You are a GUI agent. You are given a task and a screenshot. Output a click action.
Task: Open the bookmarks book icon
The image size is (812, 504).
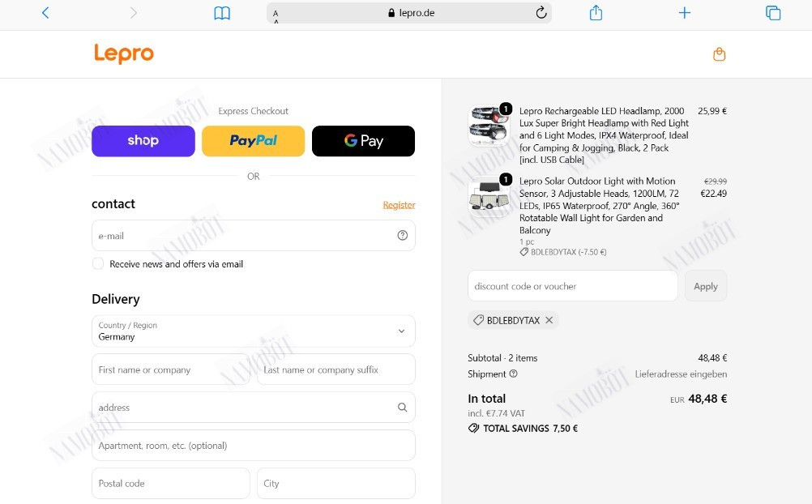pos(222,13)
